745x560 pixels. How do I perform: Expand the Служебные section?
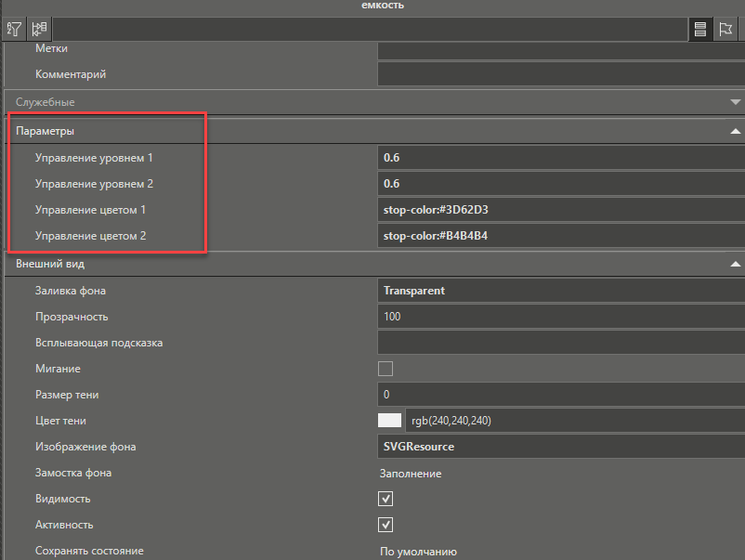(x=736, y=101)
